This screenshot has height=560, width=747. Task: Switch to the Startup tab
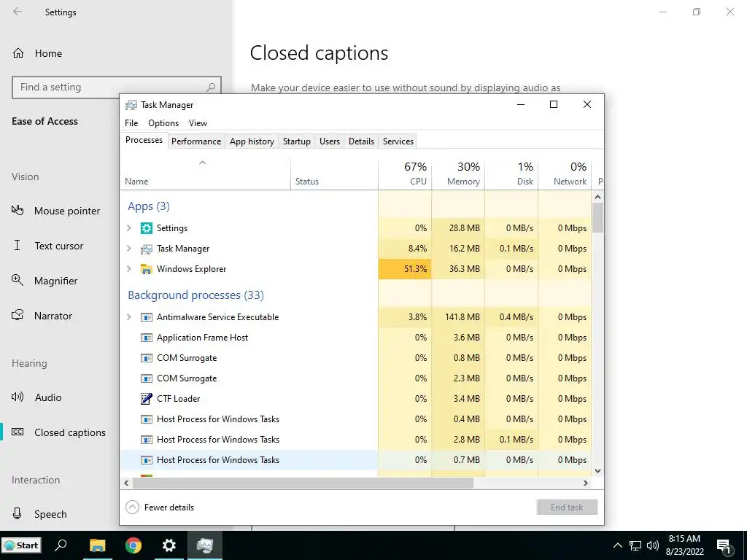click(296, 141)
